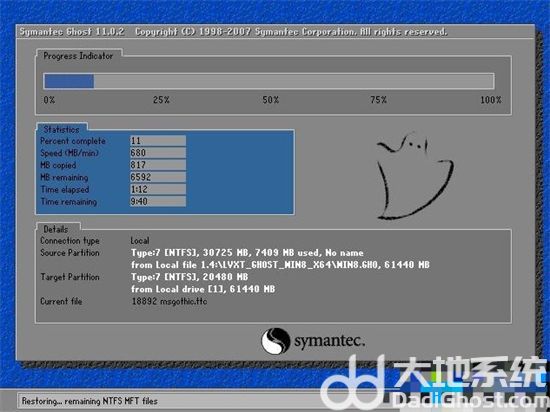The width and height of the screenshot is (550, 412).
Task: Click the 25% progress scale label
Action: [161, 100]
